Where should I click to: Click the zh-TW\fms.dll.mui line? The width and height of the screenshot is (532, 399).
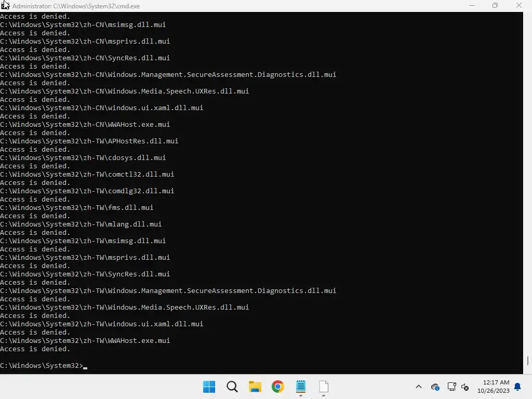[x=77, y=208]
